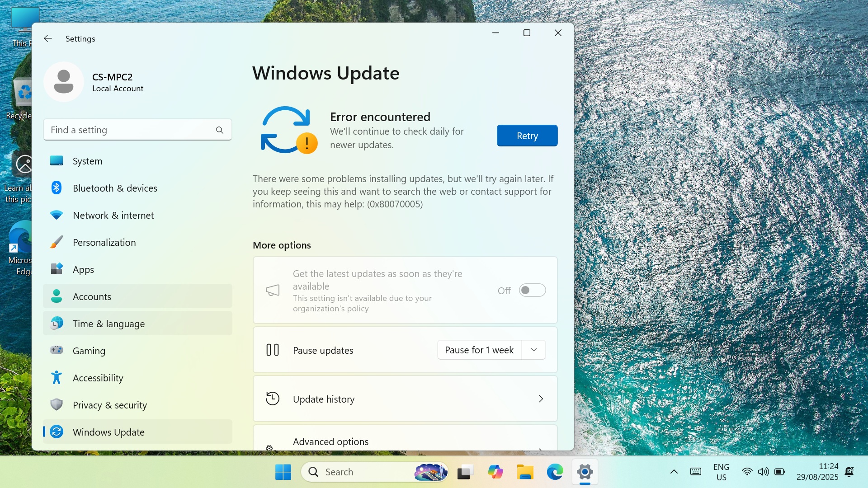Image resolution: width=868 pixels, height=488 pixels.
Task: Go back with the Settings back arrow
Action: [48, 38]
